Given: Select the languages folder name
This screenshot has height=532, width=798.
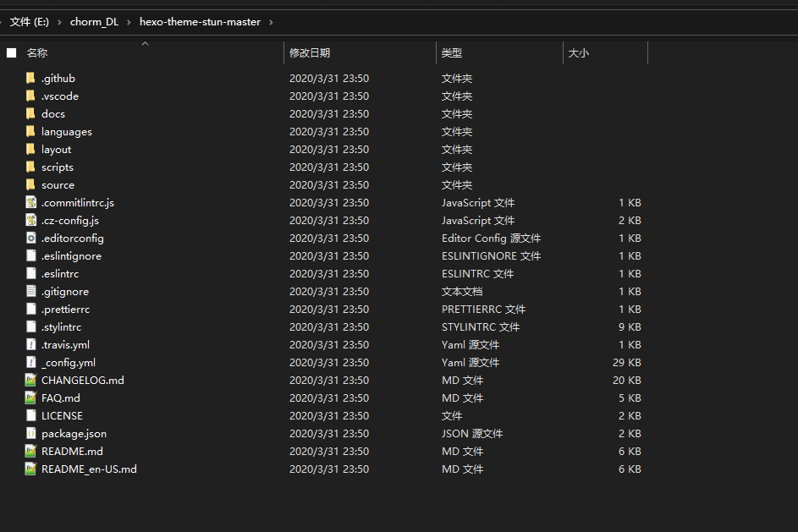Looking at the screenshot, I should pyautogui.click(x=67, y=132).
